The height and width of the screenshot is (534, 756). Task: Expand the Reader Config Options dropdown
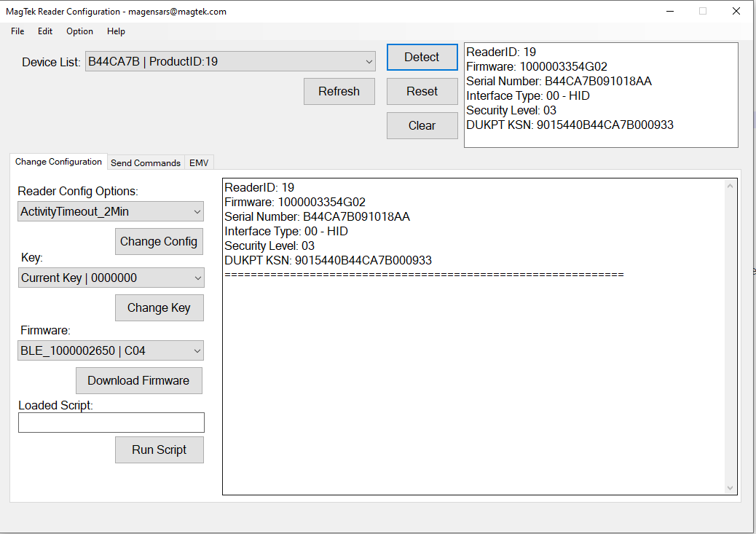click(x=111, y=212)
